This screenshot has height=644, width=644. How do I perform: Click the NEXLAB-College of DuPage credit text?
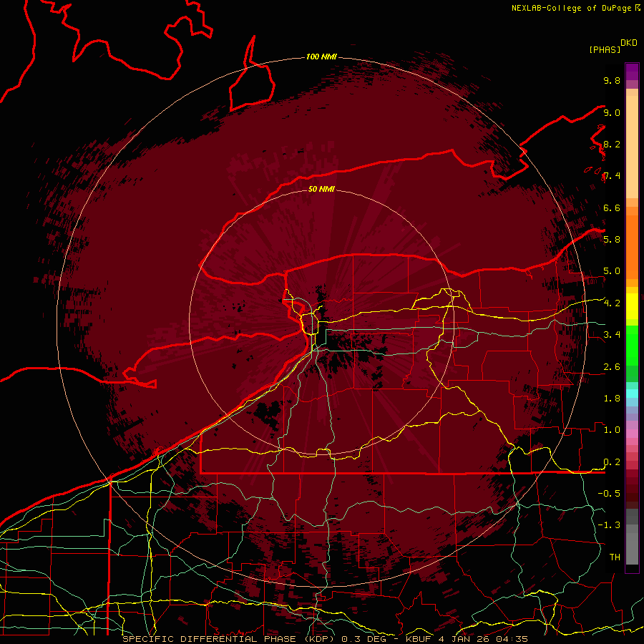point(571,8)
